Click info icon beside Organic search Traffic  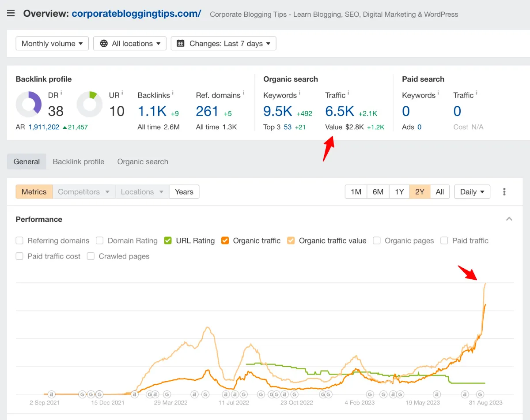(348, 93)
